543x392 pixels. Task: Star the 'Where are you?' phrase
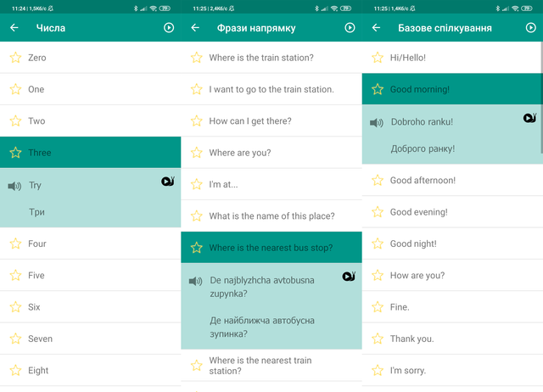click(196, 153)
